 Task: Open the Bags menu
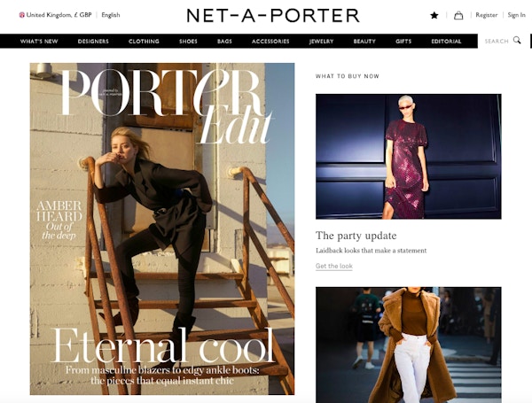point(224,42)
